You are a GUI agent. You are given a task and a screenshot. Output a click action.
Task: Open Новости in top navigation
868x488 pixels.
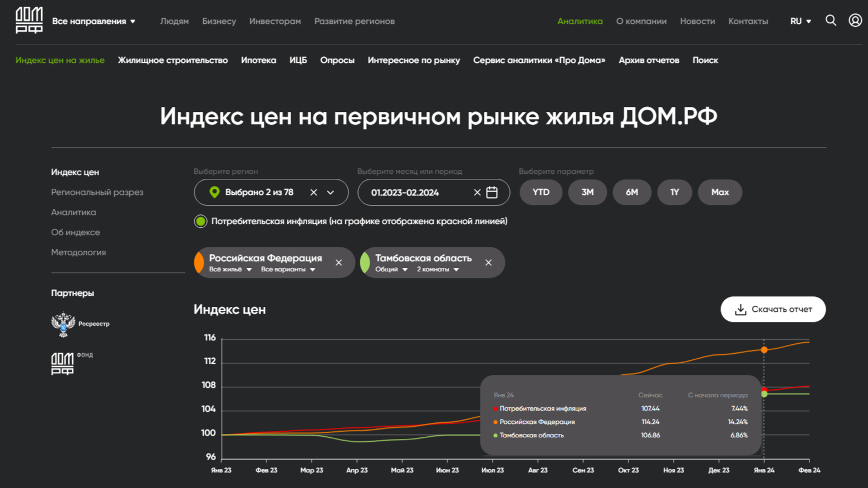698,21
